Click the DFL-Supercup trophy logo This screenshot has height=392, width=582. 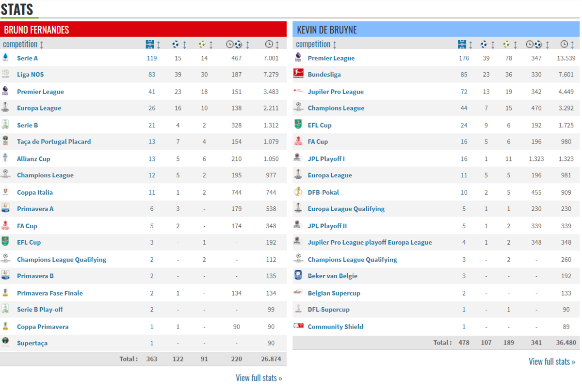pyautogui.click(x=298, y=309)
